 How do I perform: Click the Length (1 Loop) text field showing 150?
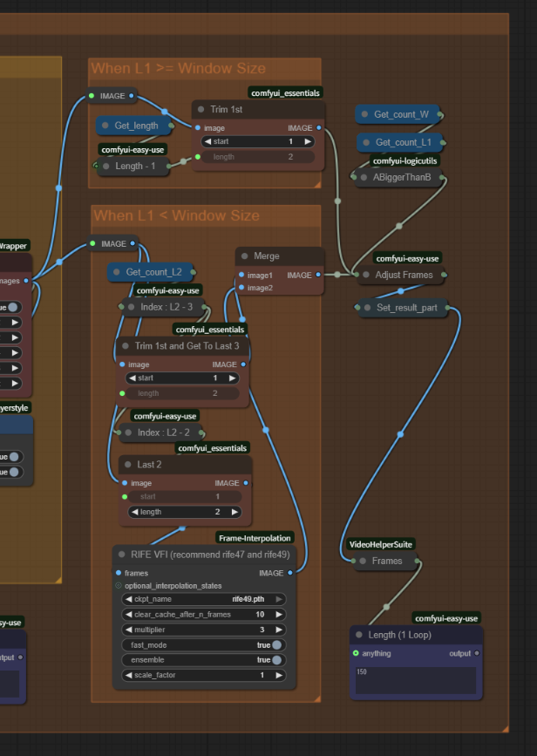pos(415,680)
